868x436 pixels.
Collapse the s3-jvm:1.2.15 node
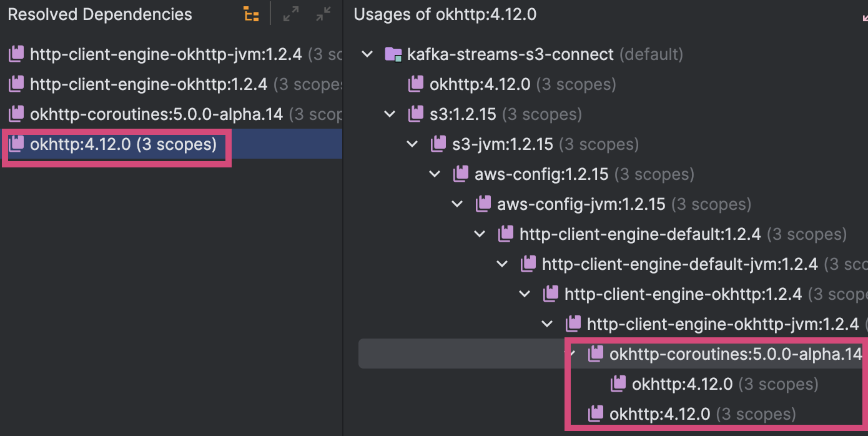tap(412, 144)
